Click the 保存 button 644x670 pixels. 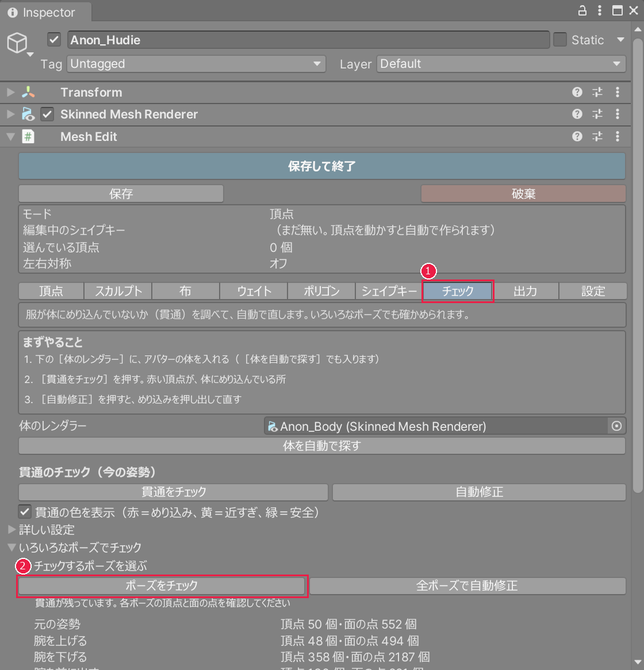(121, 194)
